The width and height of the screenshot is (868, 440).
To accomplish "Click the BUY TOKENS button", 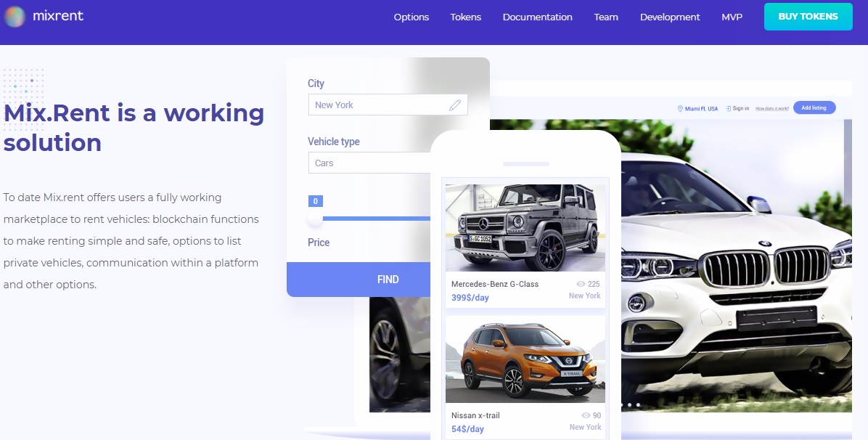I will (808, 17).
